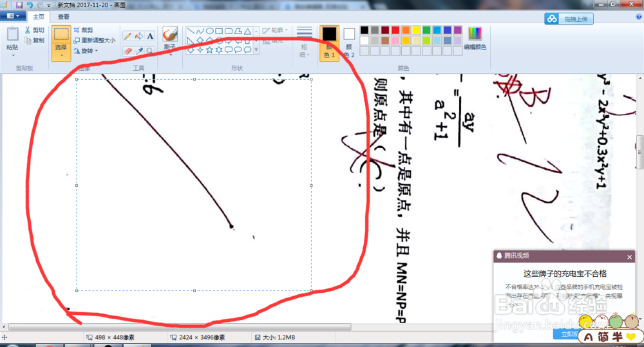Screen dimensions: 644x347
Task: Open the 重新调整大小 dialog
Action: point(95,41)
